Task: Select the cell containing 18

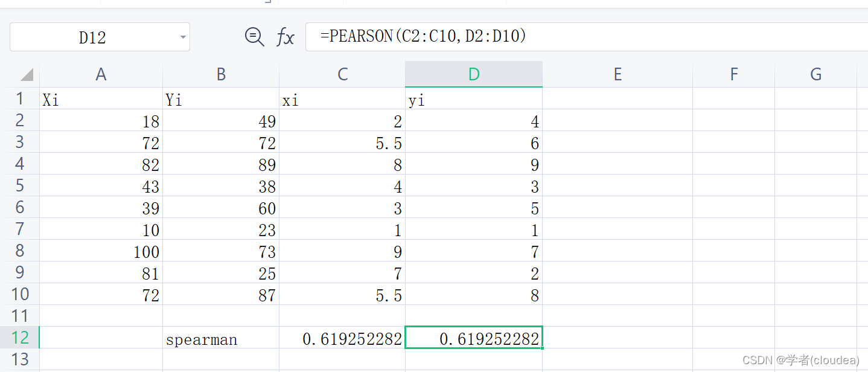Action: coord(101,120)
